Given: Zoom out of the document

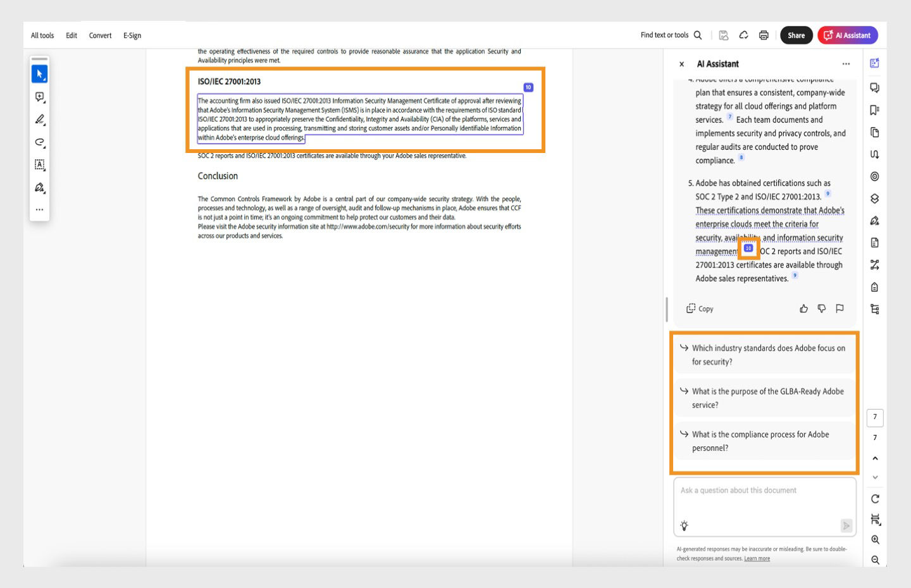Looking at the screenshot, I should pos(875,560).
